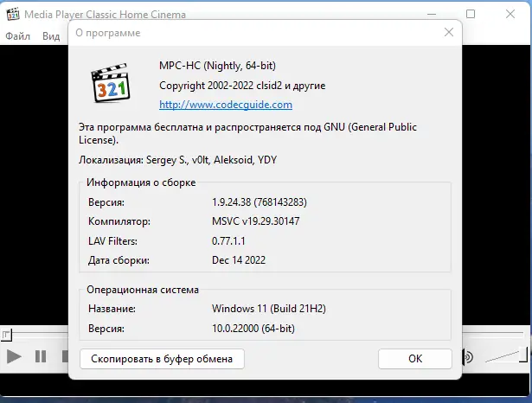Select LAV Filters value 0.77.1.1

click(x=228, y=241)
